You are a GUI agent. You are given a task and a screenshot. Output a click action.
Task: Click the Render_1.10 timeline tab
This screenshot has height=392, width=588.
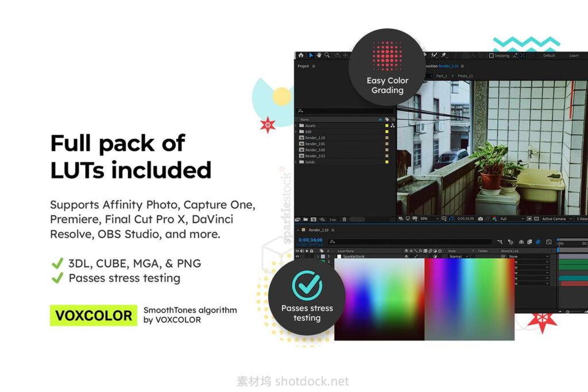318,230
